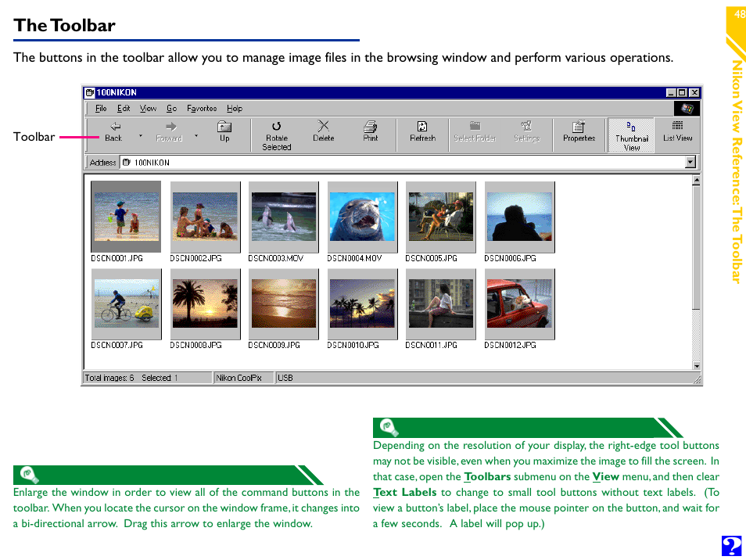Click the vertical scrollbar thumb

coord(696,247)
